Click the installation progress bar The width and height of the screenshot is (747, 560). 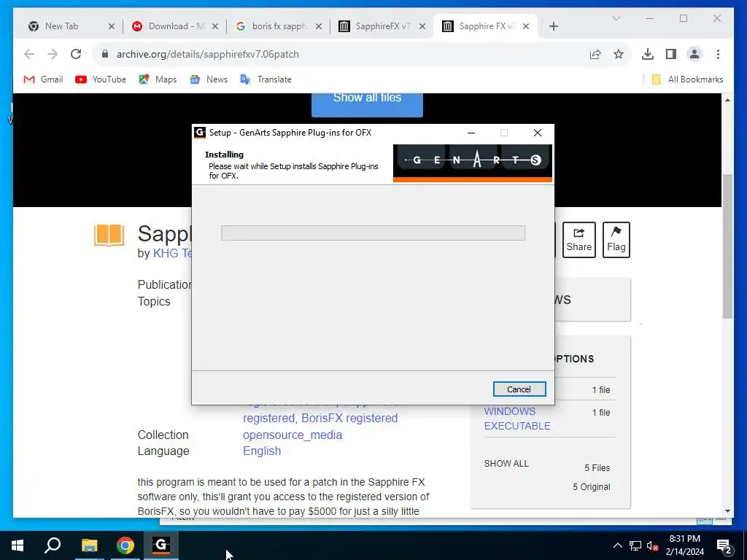point(373,233)
